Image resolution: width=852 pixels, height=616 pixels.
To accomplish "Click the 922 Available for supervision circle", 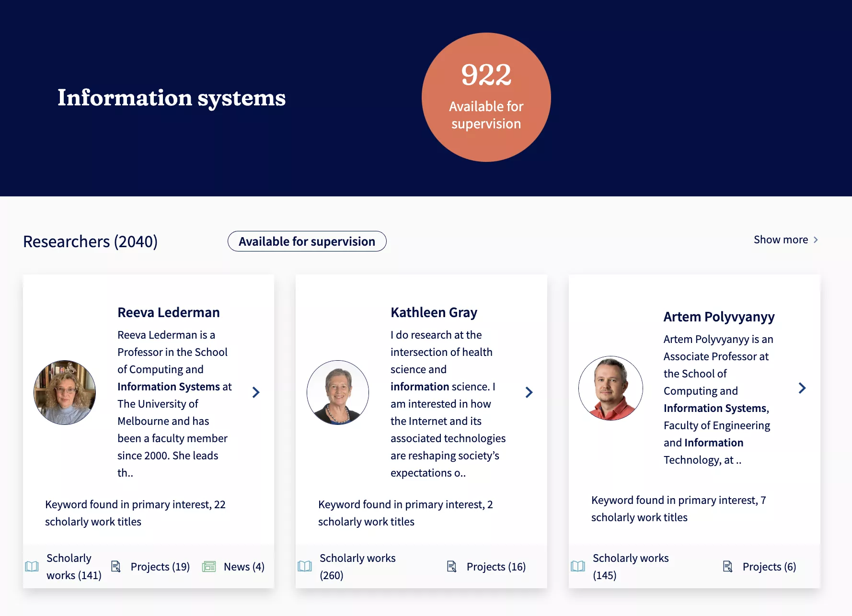I will point(486,97).
